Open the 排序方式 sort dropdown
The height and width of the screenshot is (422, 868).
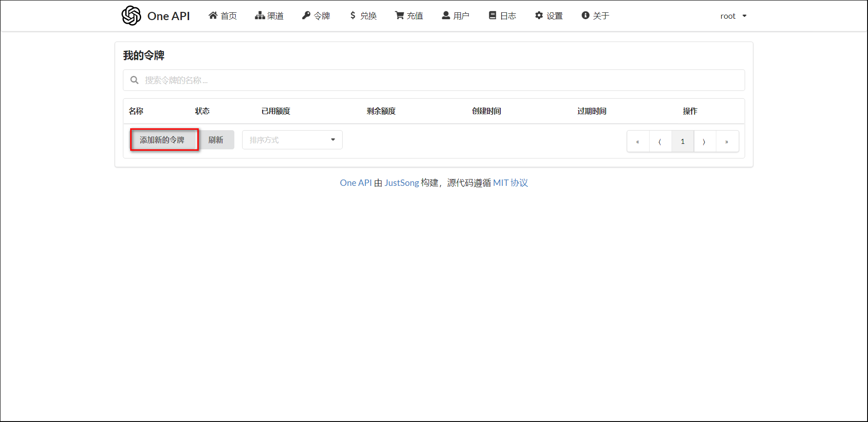pyautogui.click(x=292, y=140)
